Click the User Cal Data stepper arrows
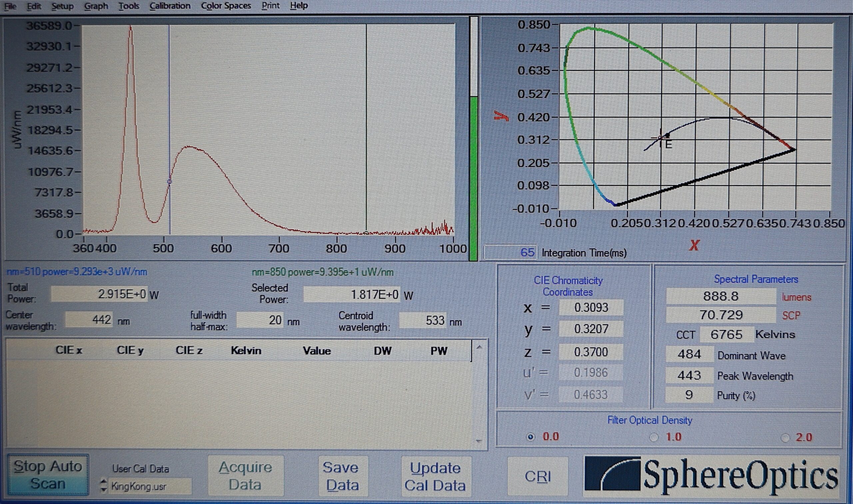853x504 pixels. (x=104, y=485)
